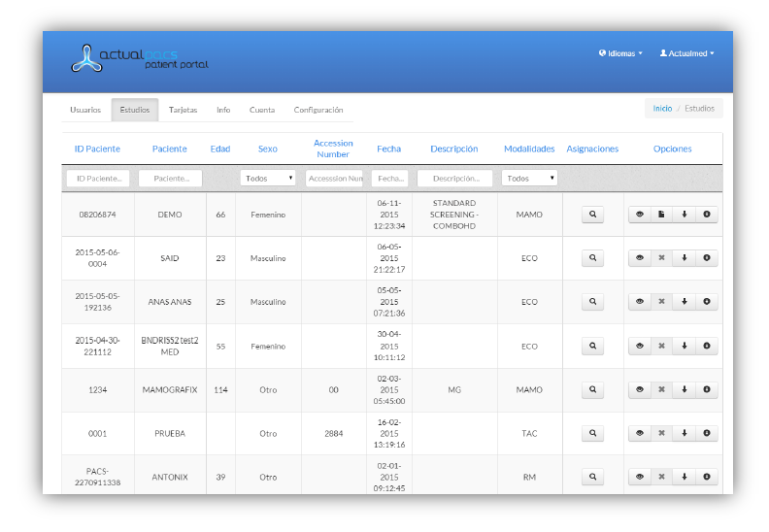Click the circle-arrow icon in SAID row

707,258
